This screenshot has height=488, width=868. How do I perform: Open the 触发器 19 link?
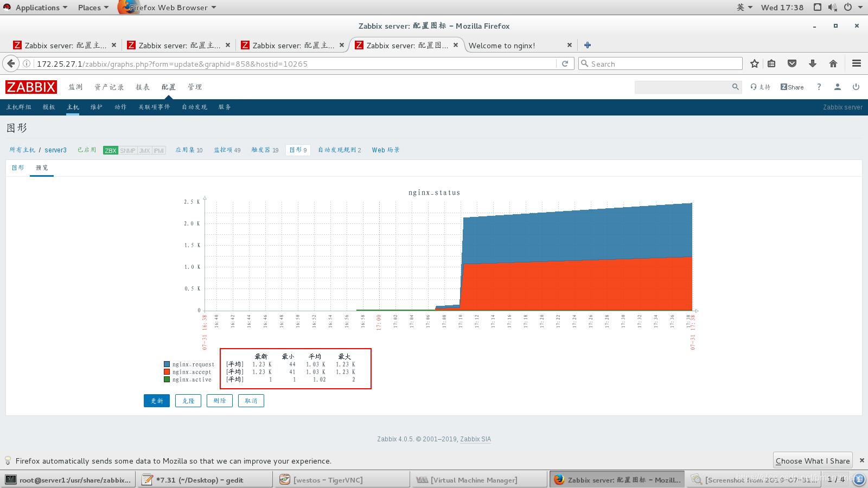(x=265, y=150)
